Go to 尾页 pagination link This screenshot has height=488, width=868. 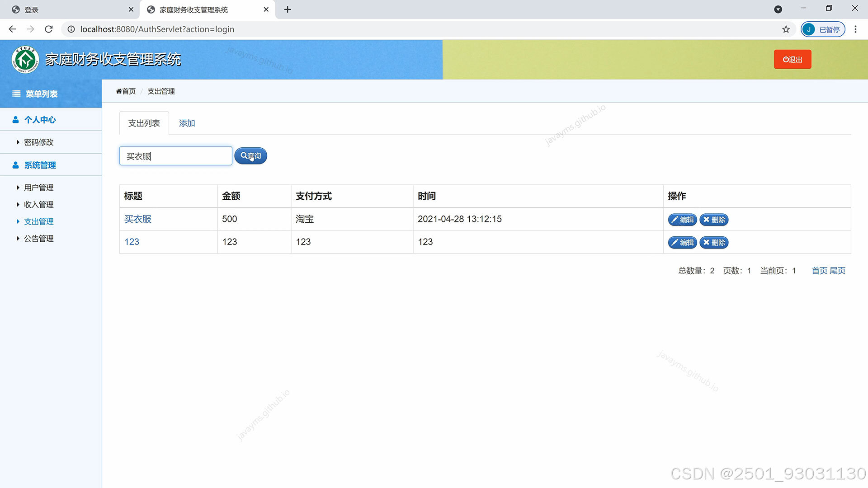coord(837,271)
